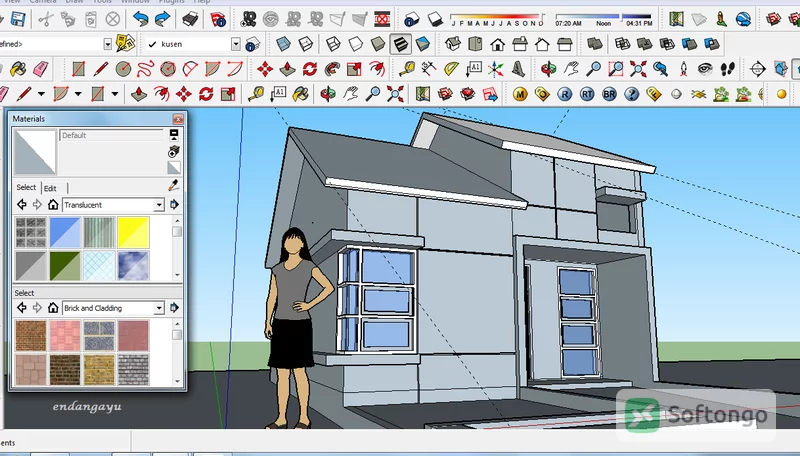Switch to Front view house icon
The height and width of the screenshot is (456, 800).
tap(497, 44)
